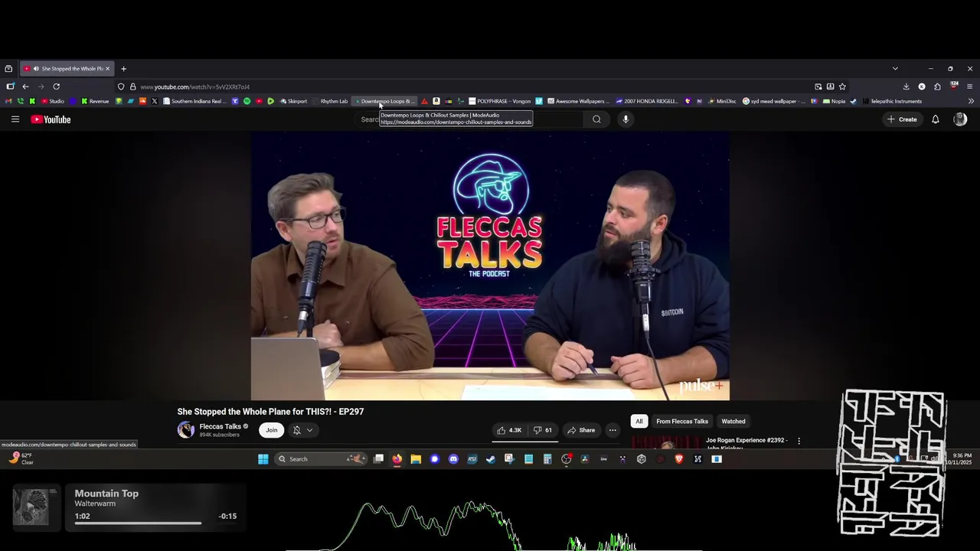Go back to the previous page
The height and width of the screenshot is (551, 980).
(25, 86)
